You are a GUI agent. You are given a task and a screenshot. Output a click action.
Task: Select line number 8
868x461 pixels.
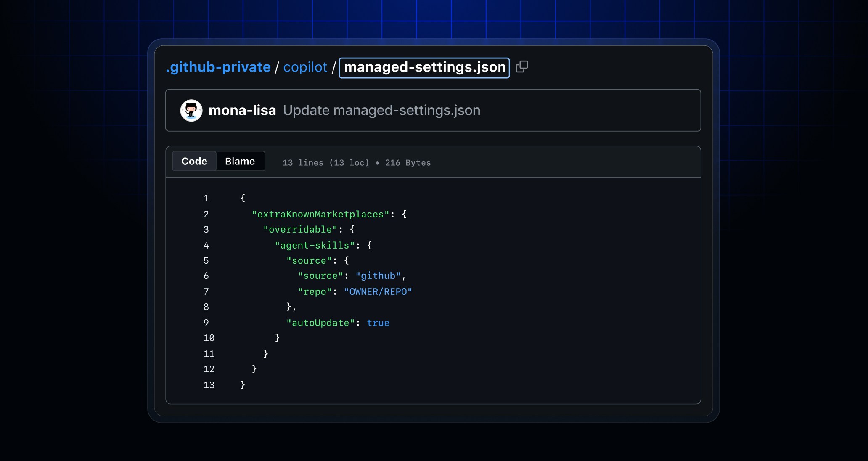coord(206,307)
